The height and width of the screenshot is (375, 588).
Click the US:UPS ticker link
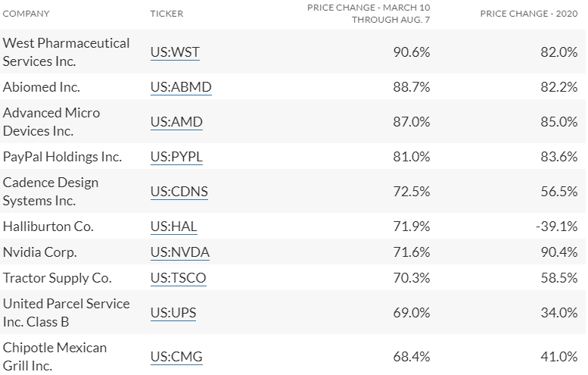point(174,313)
